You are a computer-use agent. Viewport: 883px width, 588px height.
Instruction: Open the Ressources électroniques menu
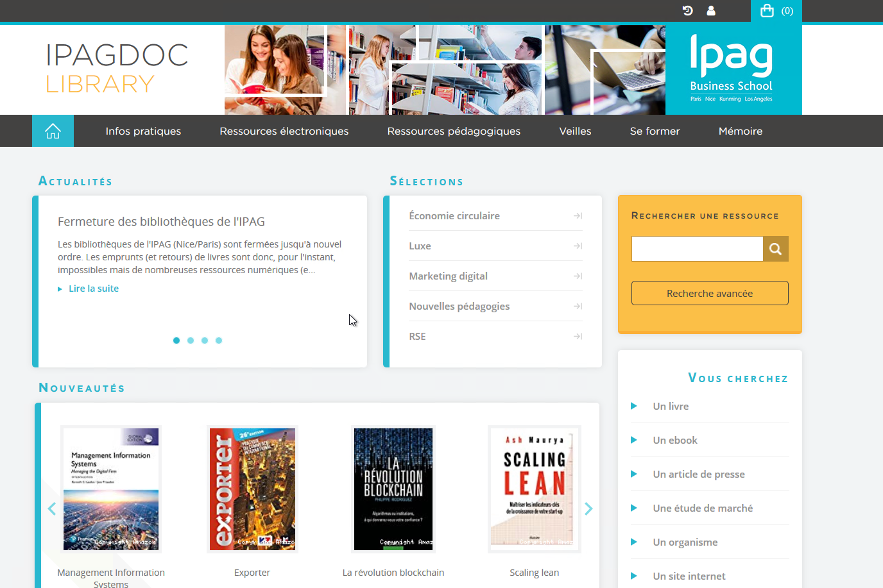[284, 131]
